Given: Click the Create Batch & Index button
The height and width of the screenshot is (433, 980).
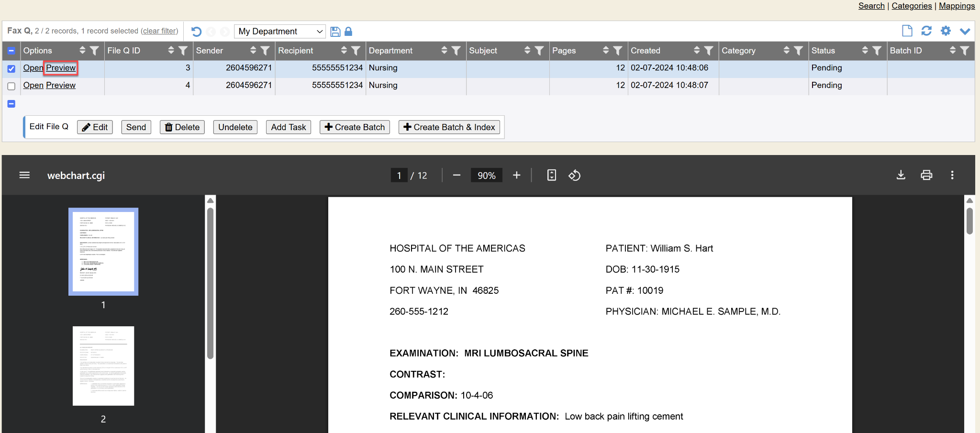Looking at the screenshot, I should click(x=449, y=127).
